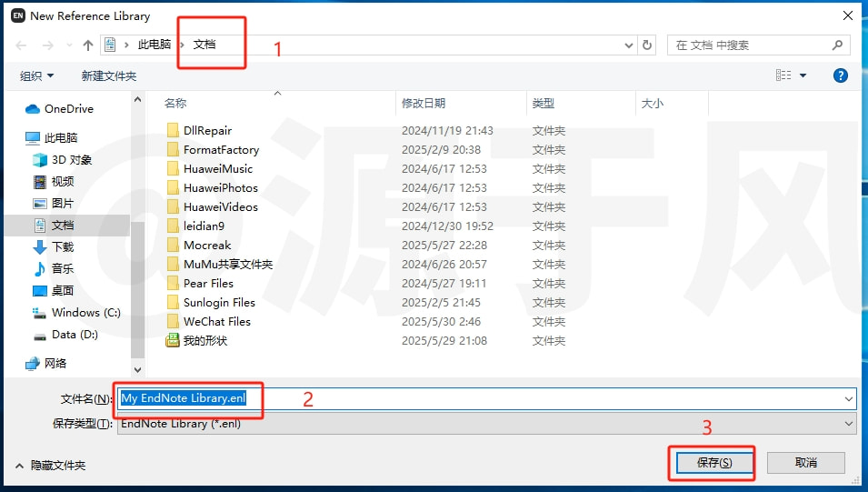Open the 组织 menu

[36, 75]
